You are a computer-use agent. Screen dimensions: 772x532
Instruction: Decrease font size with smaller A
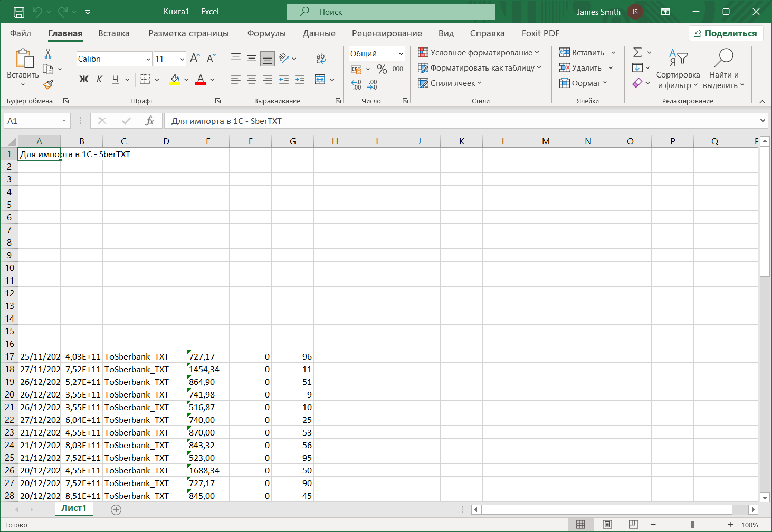(211, 59)
